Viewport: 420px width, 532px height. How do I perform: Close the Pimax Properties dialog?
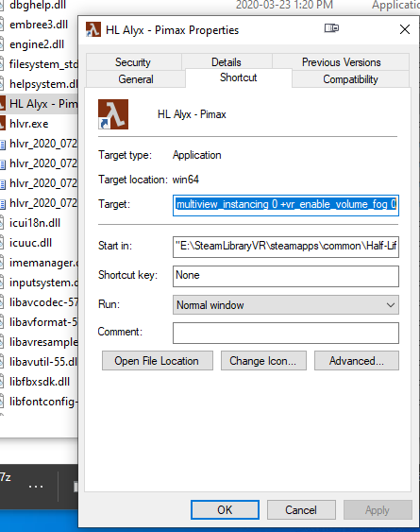tap(405, 29)
